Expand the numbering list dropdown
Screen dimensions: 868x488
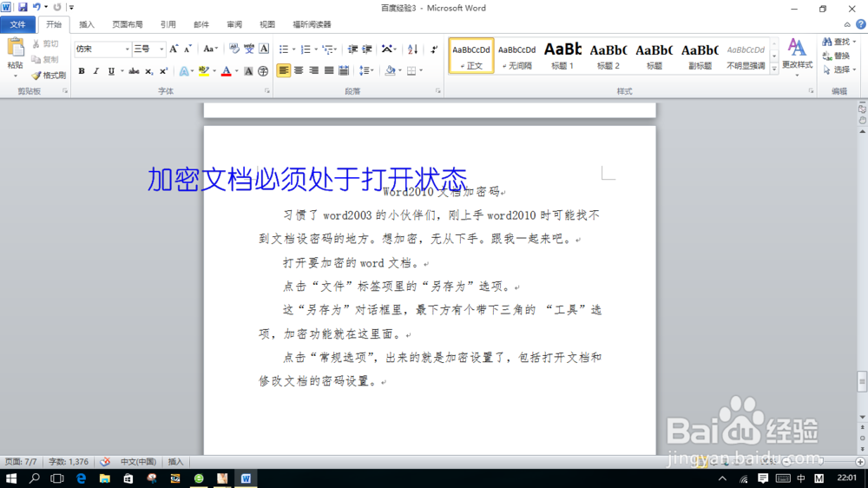pos(316,49)
